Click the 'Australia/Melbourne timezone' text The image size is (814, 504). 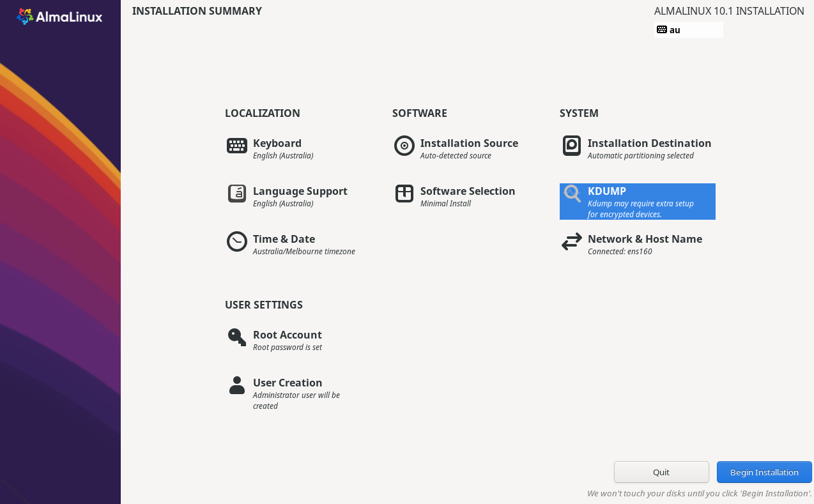(x=303, y=252)
